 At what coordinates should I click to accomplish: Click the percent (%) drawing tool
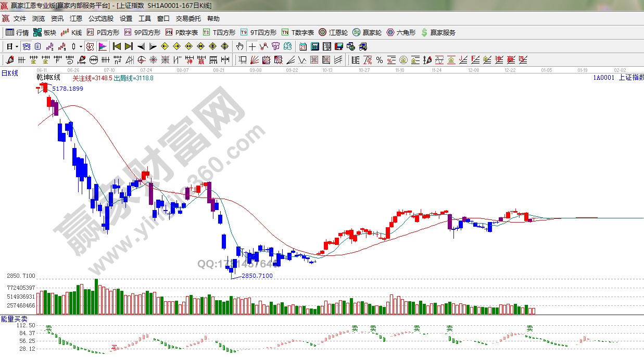(x=380, y=60)
